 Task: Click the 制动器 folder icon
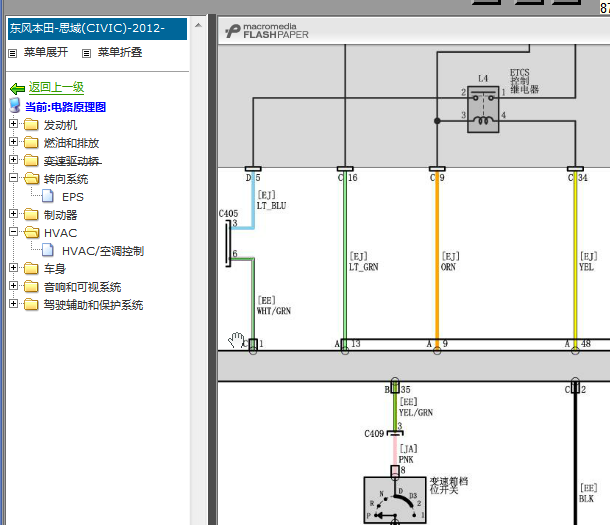click(31, 215)
